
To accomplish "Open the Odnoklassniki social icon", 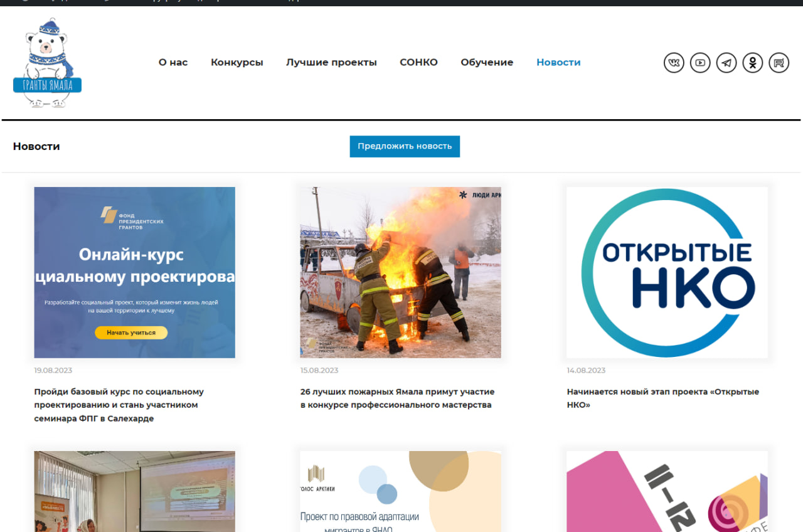I will (x=753, y=63).
